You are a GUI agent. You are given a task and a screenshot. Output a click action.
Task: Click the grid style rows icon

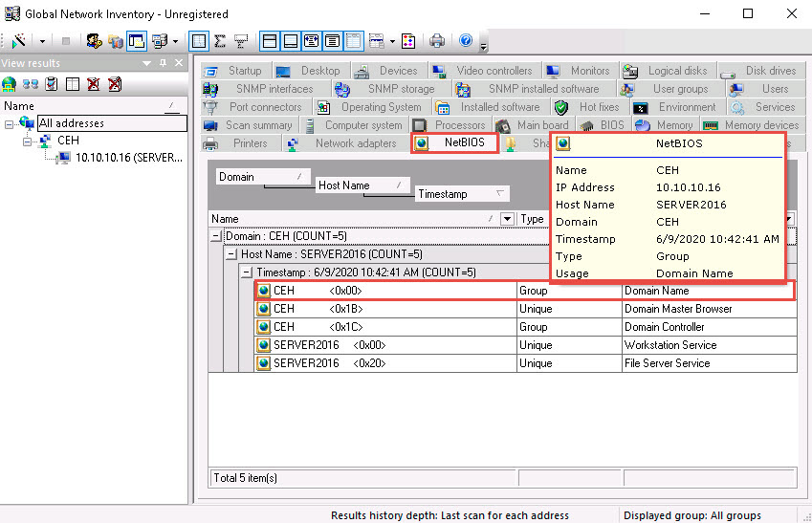point(377,41)
